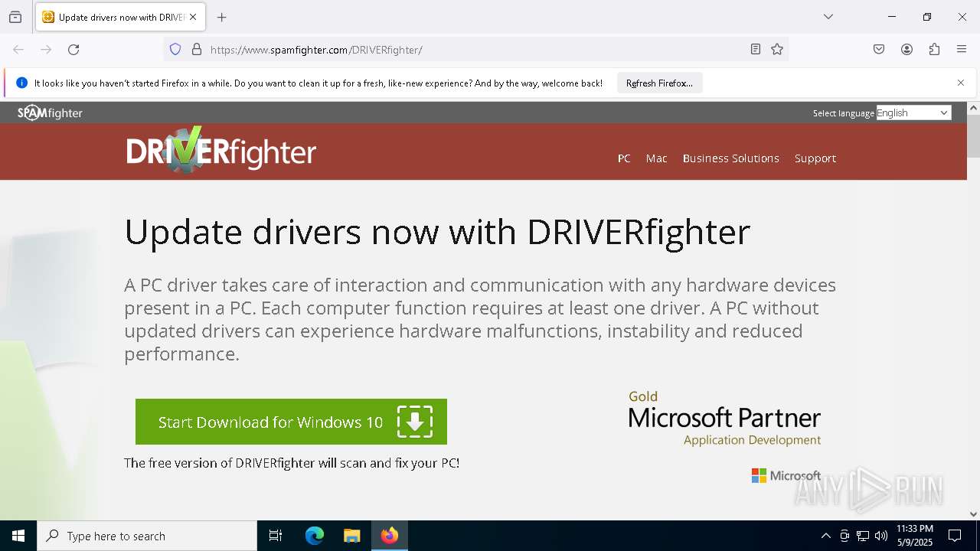
Task: Show hidden system tray icons
Action: tap(825, 536)
